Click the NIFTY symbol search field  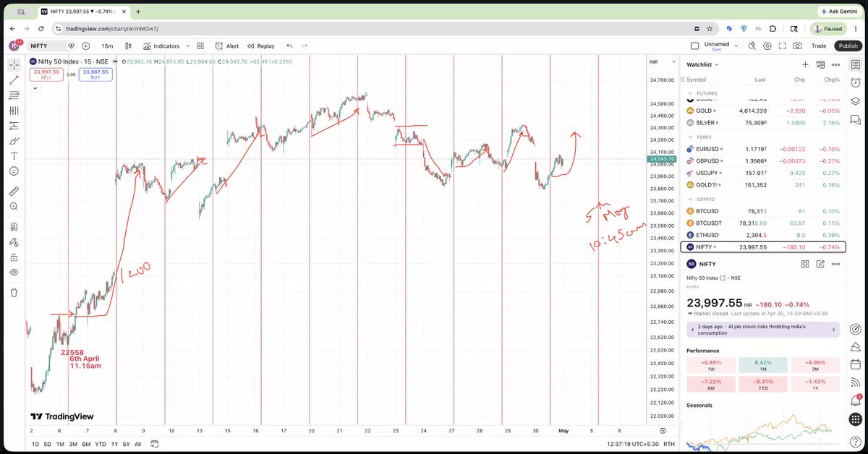[x=46, y=46]
